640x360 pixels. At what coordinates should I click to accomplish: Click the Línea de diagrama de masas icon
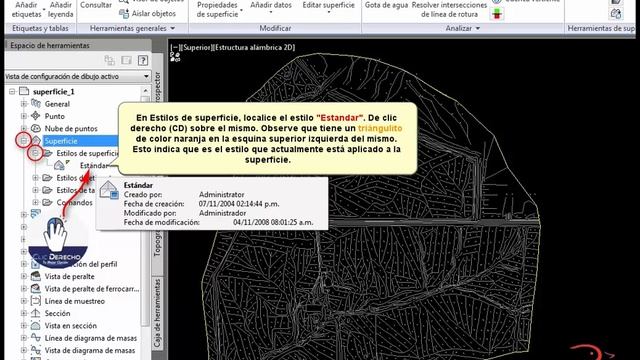coord(36,338)
